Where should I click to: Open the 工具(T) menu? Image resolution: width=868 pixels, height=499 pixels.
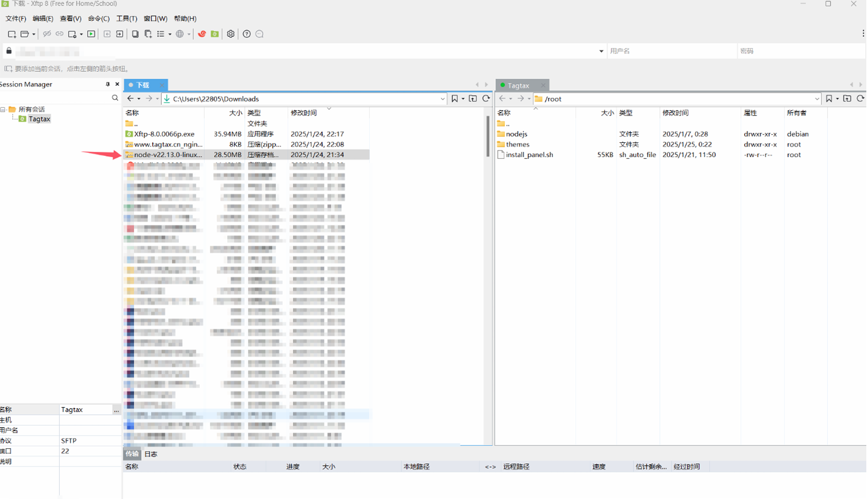pyautogui.click(x=126, y=18)
